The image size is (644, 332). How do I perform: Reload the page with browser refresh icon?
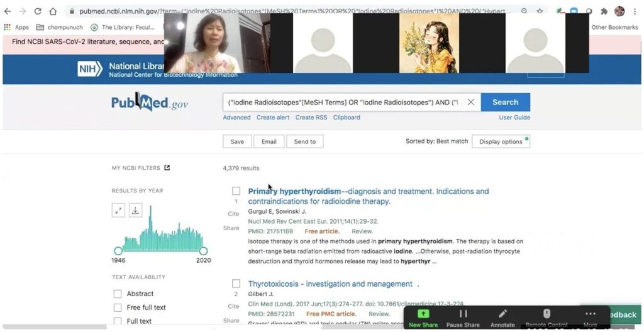point(38,11)
